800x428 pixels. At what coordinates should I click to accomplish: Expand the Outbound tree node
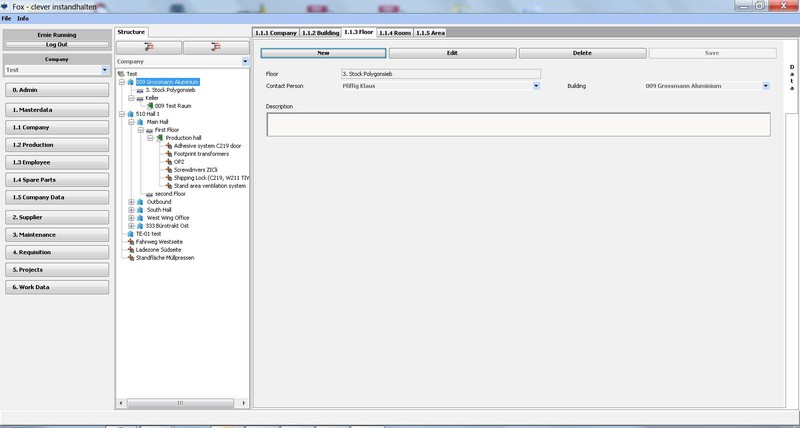pyautogui.click(x=131, y=201)
